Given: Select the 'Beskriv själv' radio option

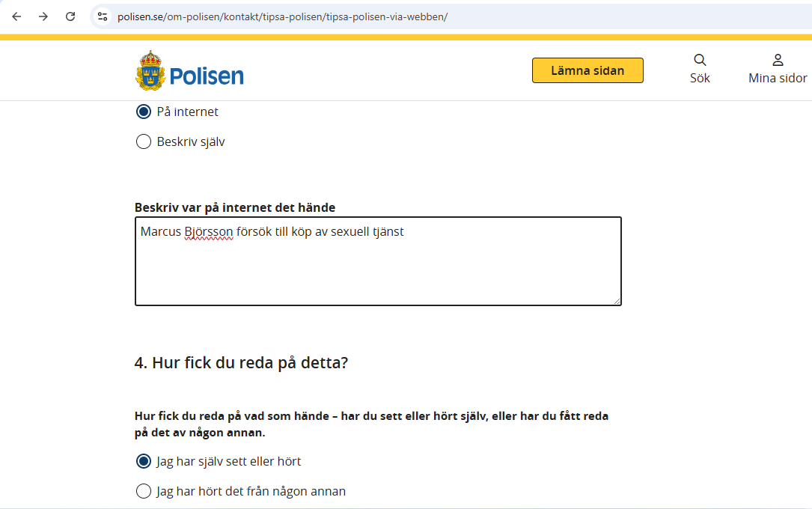Looking at the screenshot, I should [144, 141].
